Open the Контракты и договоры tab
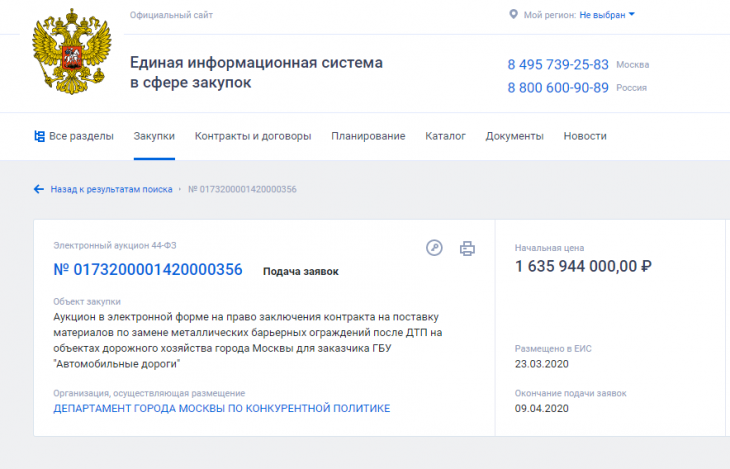 (253, 136)
